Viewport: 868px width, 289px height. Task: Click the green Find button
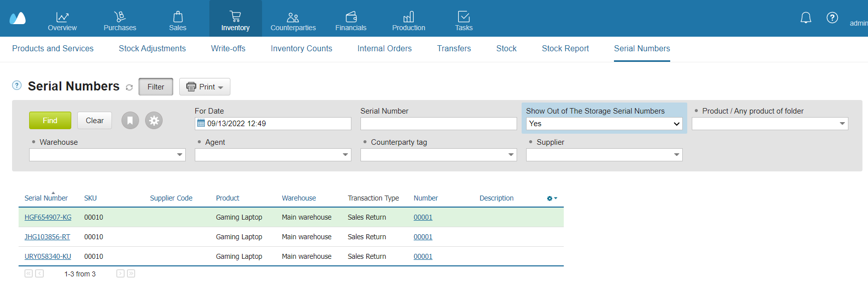50,121
